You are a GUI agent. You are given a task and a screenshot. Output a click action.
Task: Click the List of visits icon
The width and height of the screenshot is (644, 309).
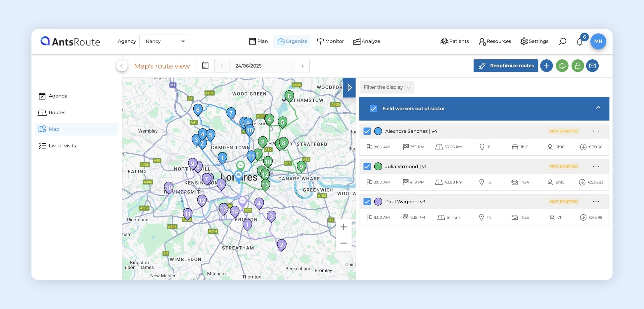click(x=42, y=146)
